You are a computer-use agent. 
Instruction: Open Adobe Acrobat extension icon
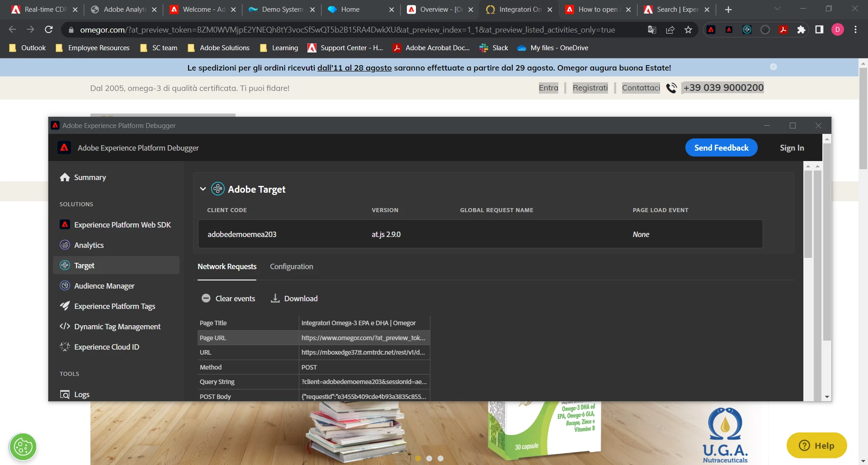[783, 29]
